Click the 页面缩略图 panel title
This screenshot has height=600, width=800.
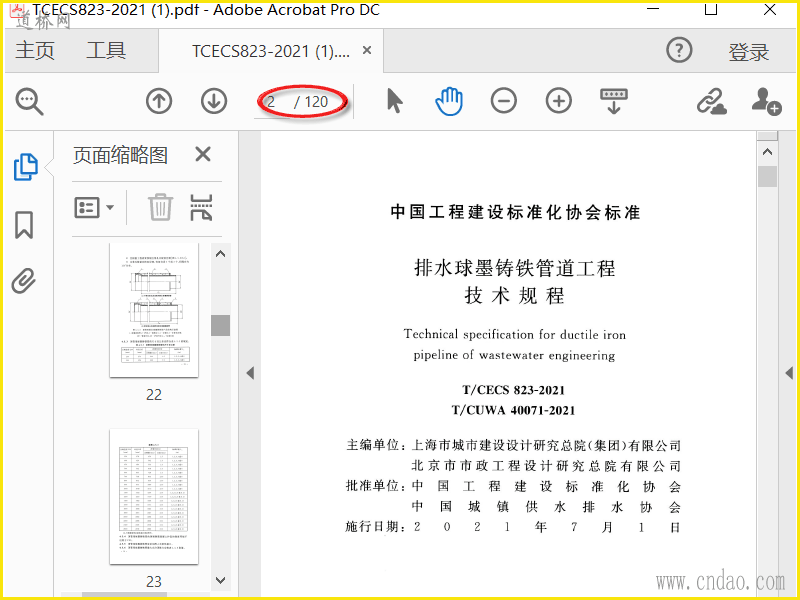[120, 155]
